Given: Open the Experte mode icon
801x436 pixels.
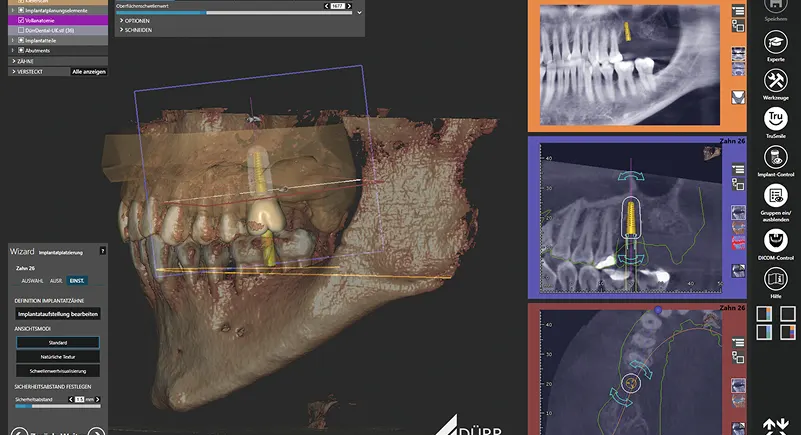Looking at the screenshot, I should pos(775,42).
